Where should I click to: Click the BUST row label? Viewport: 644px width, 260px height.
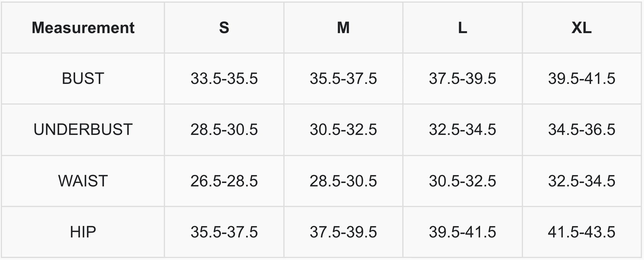(x=83, y=78)
